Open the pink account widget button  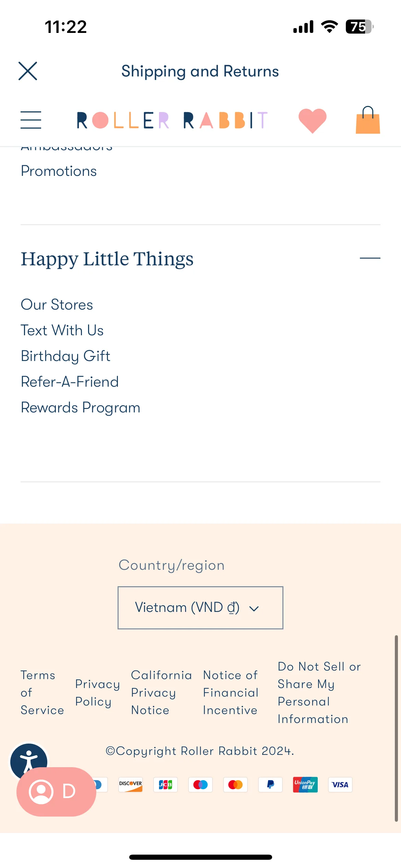[x=56, y=792]
